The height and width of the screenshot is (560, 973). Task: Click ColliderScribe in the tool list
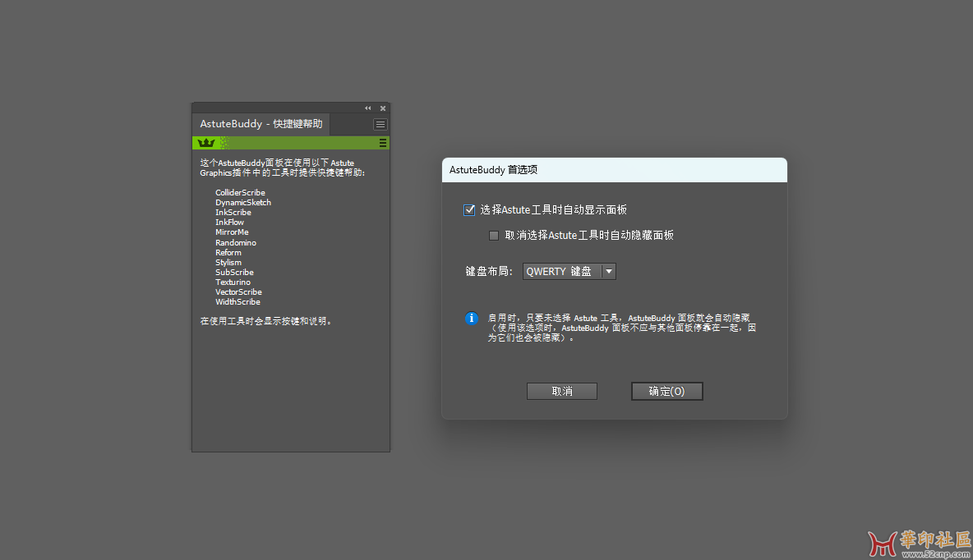click(240, 193)
